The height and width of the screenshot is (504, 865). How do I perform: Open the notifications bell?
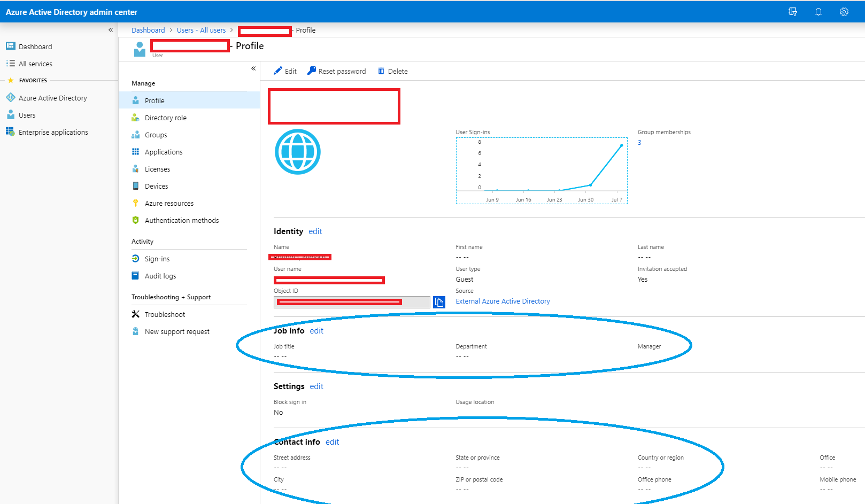point(818,12)
